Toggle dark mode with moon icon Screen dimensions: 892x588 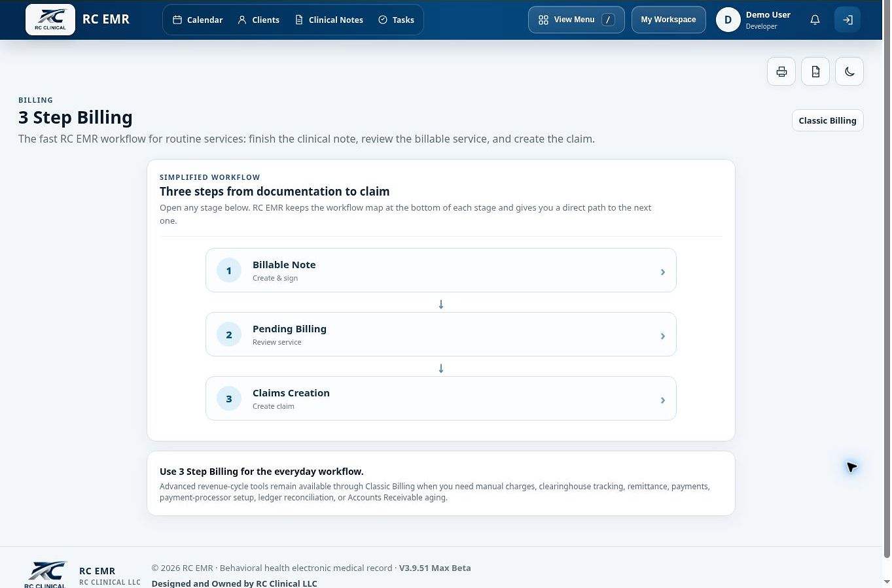point(849,71)
